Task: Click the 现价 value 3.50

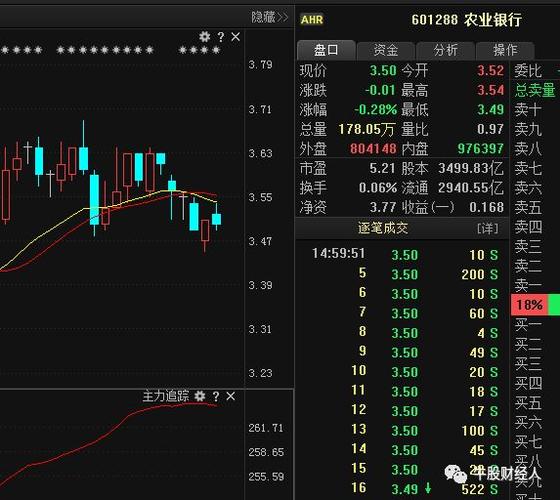Action: 383,70
